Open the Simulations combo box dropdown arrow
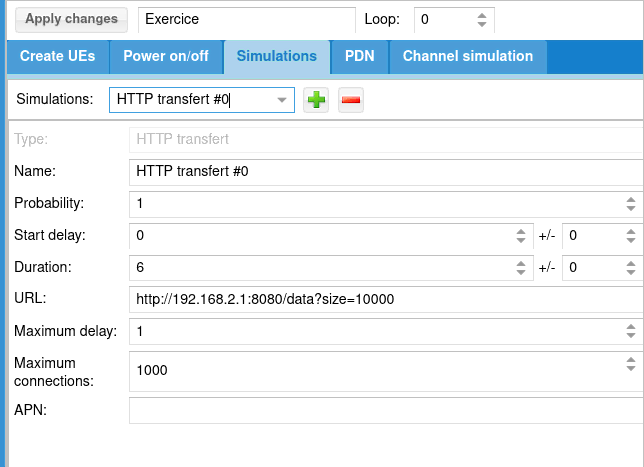The height and width of the screenshot is (467, 644). click(x=282, y=100)
